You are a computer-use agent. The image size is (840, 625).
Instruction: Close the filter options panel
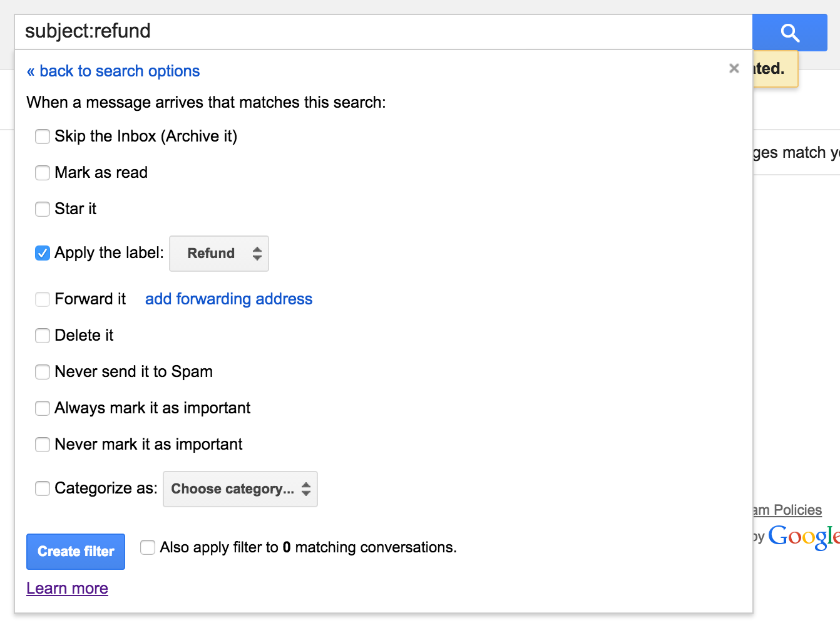pos(734,68)
